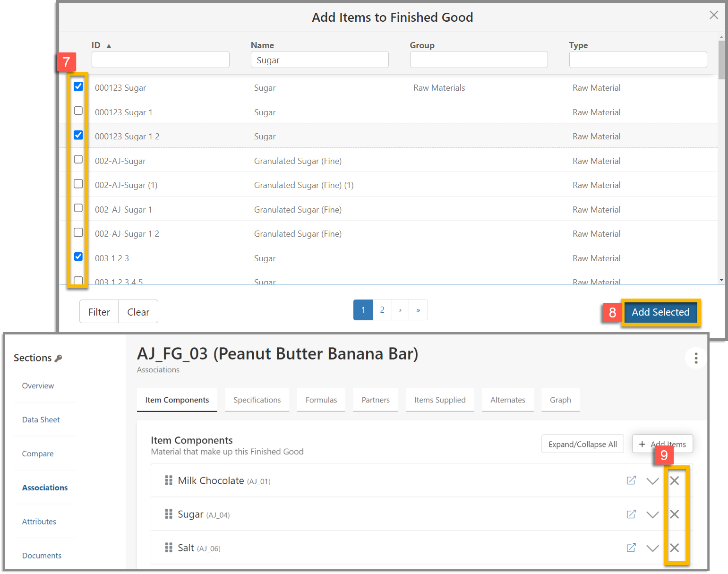Image resolution: width=728 pixels, height=574 pixels.
Task: Click the Group column header
Action: (422, 45)
